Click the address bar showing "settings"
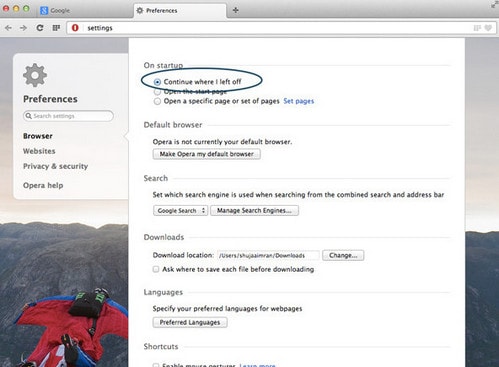Screen dimensions: 499x367 click(x=280, y=28)
